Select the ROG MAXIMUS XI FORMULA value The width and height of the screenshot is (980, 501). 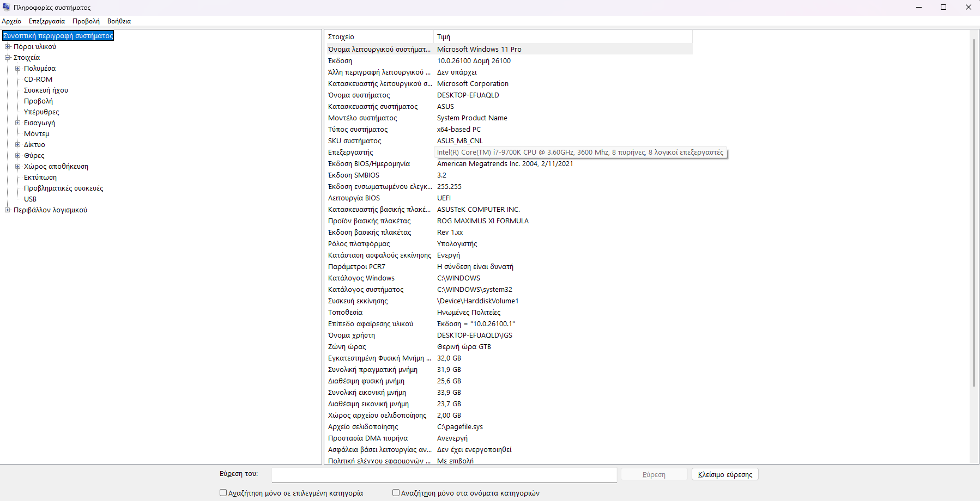(483, 221)
